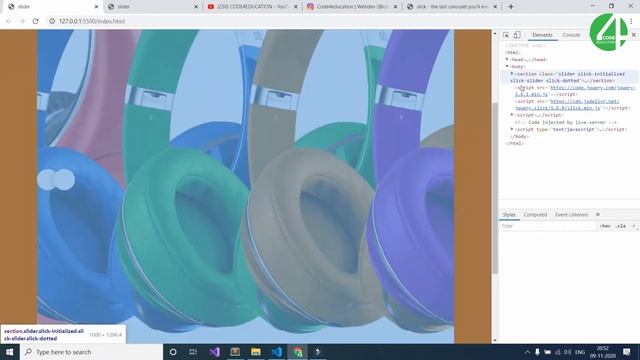Viewport: 640px width, 360px height.
Task: Open the cdn.jsdelivr.net slick script link
Action: click(568, 105)
